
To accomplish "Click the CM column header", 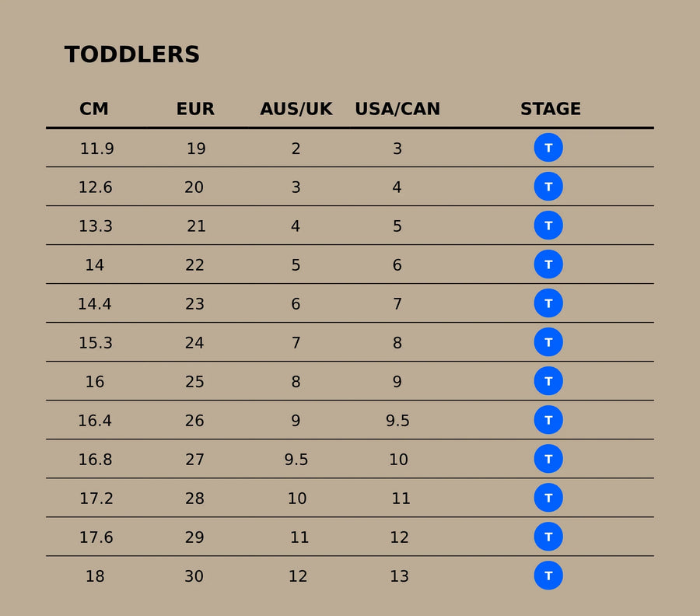I will tap(94, 110).
